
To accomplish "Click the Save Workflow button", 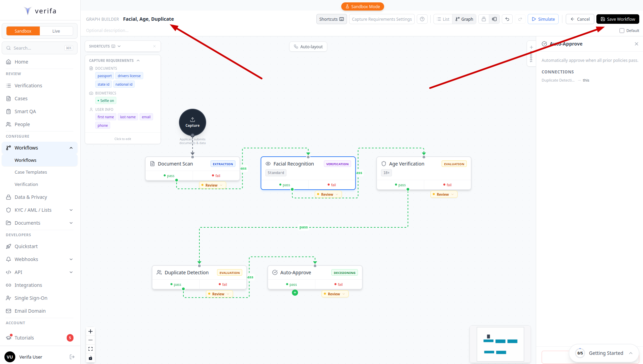I will pyautogui.click(x=617, y=19).
